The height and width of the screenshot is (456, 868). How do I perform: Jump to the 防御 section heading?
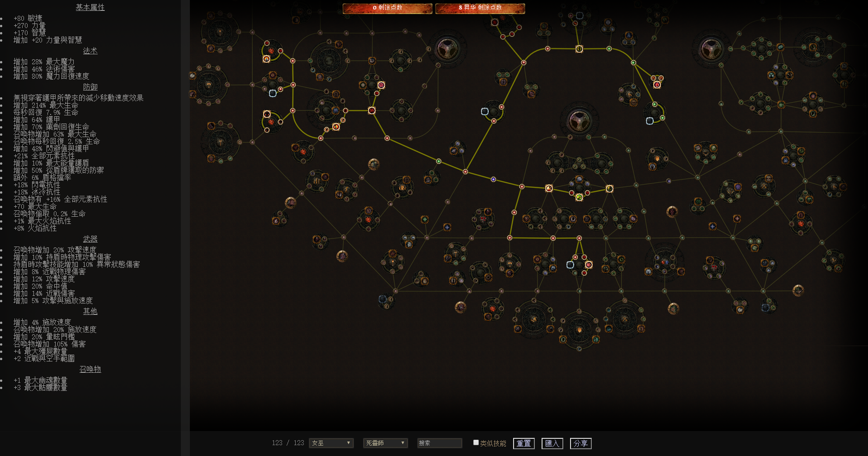tap(90, 87)
